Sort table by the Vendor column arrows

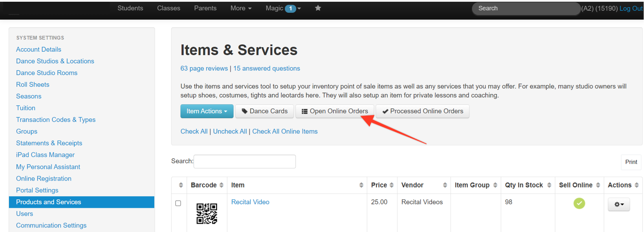click(x=445, y=185)
